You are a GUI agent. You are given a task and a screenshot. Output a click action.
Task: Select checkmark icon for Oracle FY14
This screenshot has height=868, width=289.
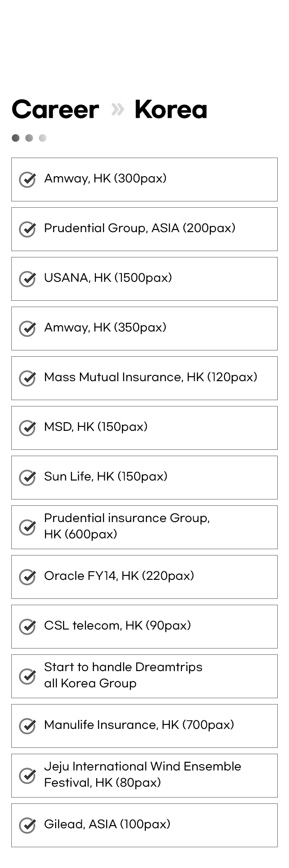pyautogui.click(x=28, y=577)
